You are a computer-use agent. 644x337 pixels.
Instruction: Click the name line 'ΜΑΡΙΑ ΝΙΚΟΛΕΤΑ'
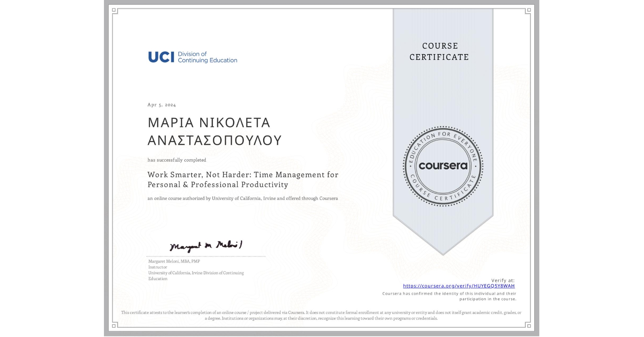[x=209, y=123]
